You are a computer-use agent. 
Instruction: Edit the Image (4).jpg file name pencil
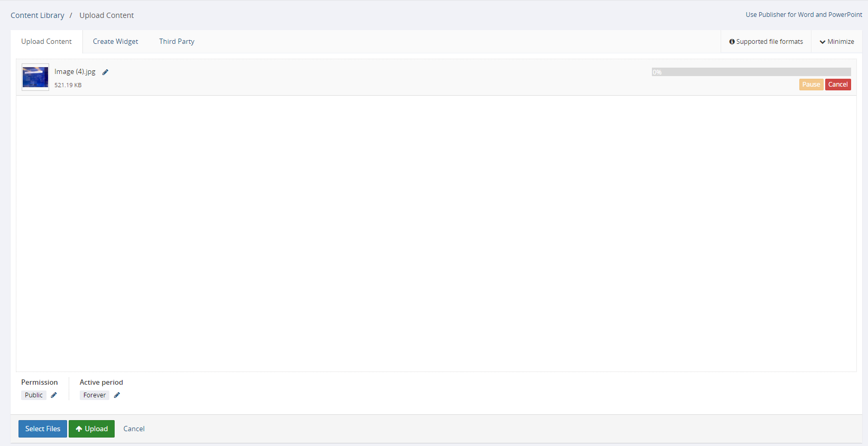pos(105,72)
